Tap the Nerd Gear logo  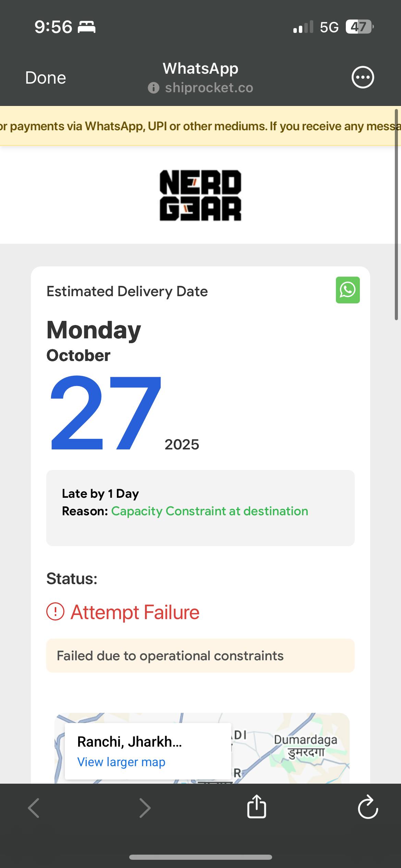coord(200,195)
